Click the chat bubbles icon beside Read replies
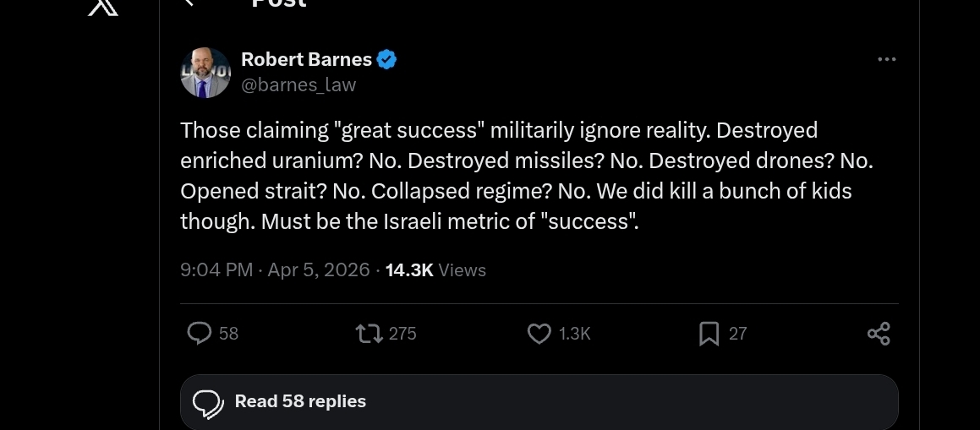Image resolution: width=980 pixels, height=430 pixels. (x=208, y=403)
